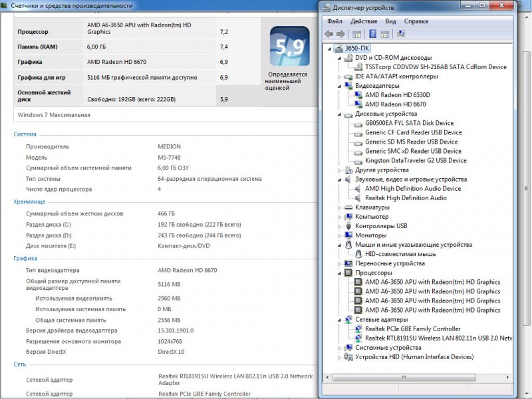Screen dimensions: 532x399
Task: Select the Realtek High Definition Audio device
Action: click(406, 198)
